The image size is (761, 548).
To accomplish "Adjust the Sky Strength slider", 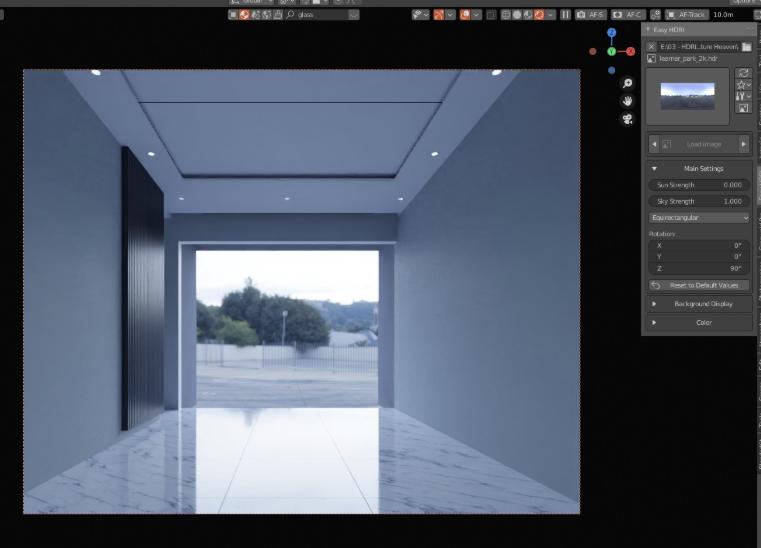I will coord(699,201).
